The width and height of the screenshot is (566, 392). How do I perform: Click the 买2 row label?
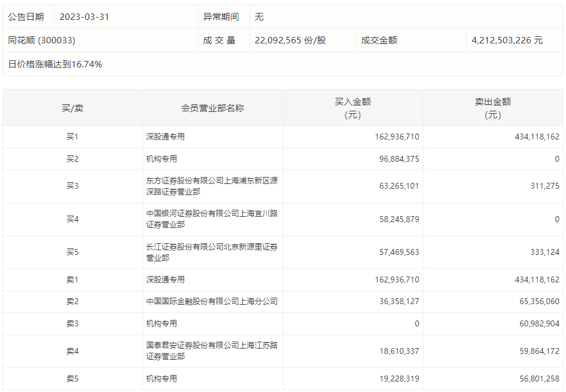(x=72, y=159)
